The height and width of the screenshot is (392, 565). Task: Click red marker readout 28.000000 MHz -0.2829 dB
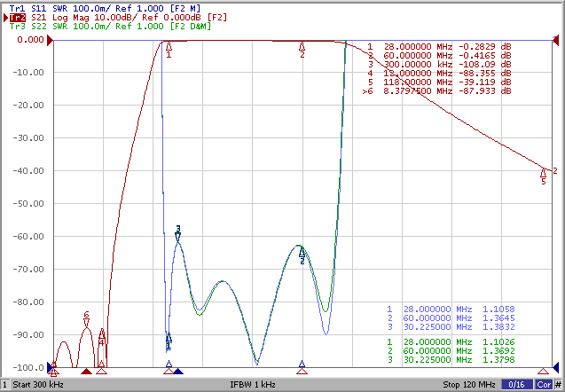tap(439, 46)
